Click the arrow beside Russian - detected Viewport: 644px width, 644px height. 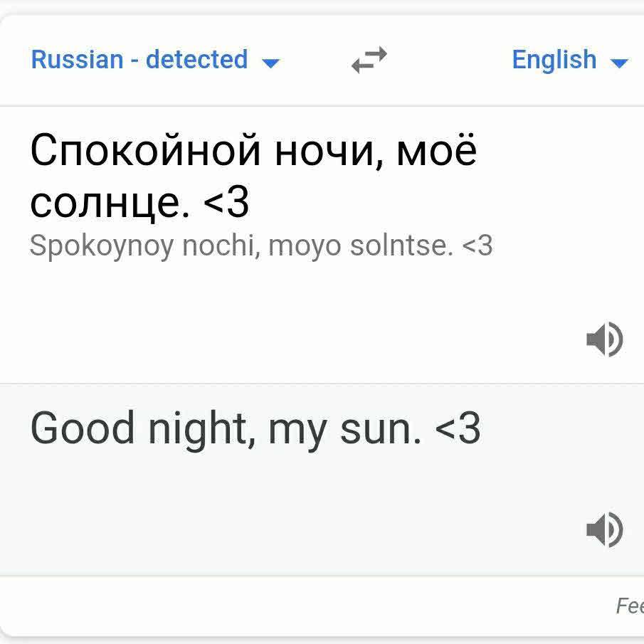pos(270,63)
